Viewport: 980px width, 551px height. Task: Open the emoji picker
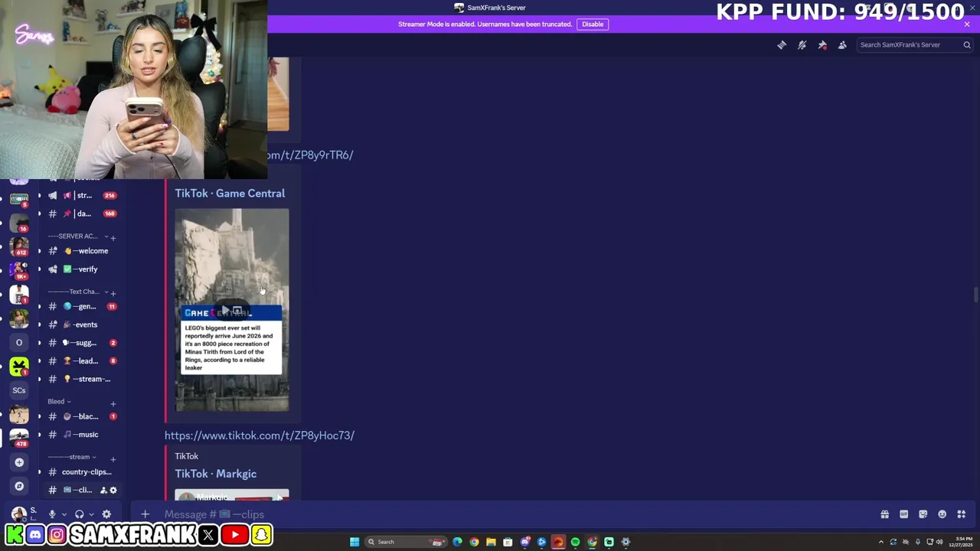pos(942,514)
